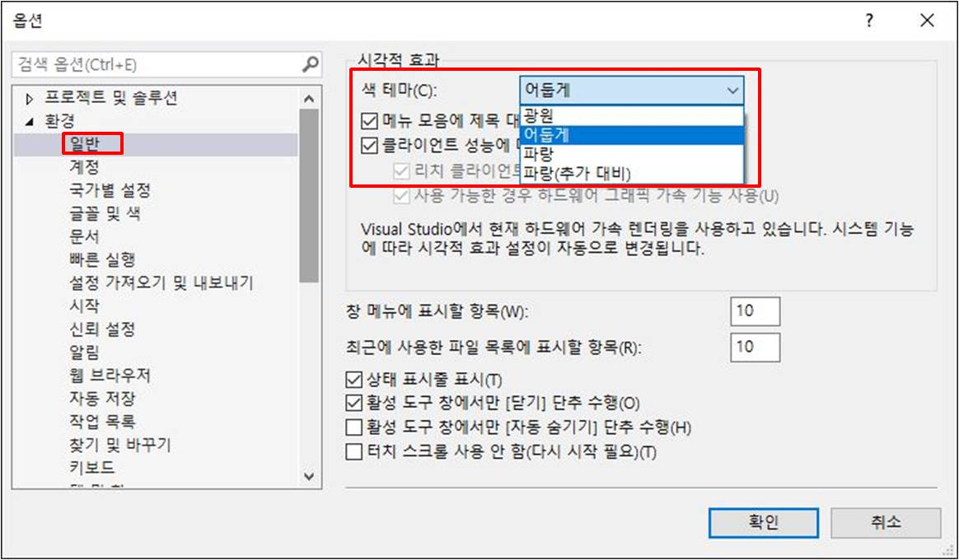Image resolution: width=959 pixels, height=560 pixels.
Task: Click the 확인 button
Action: coord(763,523)
